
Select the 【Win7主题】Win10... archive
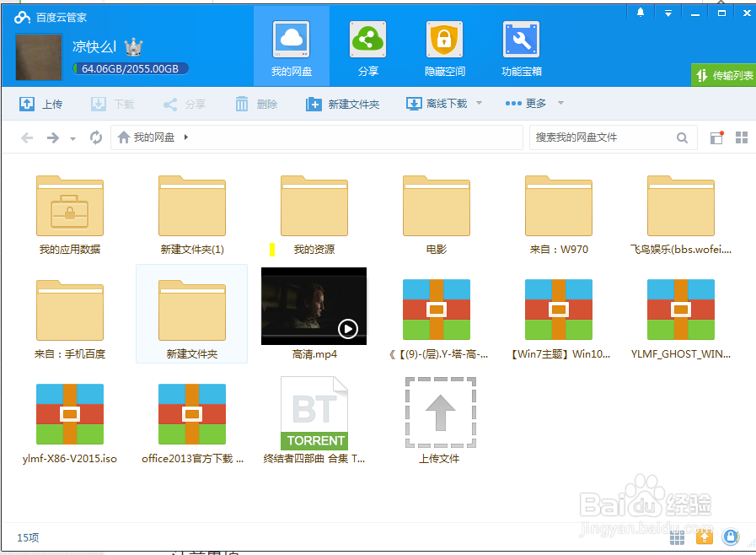(559, 320)
